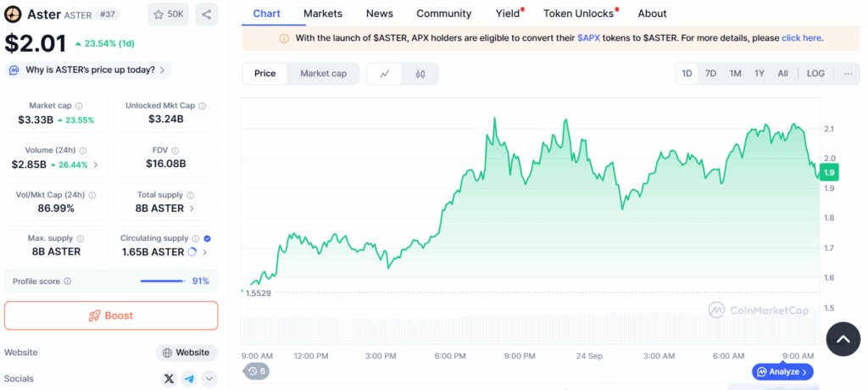Click the $2.01 price value
The width and height of the screenshot is (868, 390).
coord(36,44)
